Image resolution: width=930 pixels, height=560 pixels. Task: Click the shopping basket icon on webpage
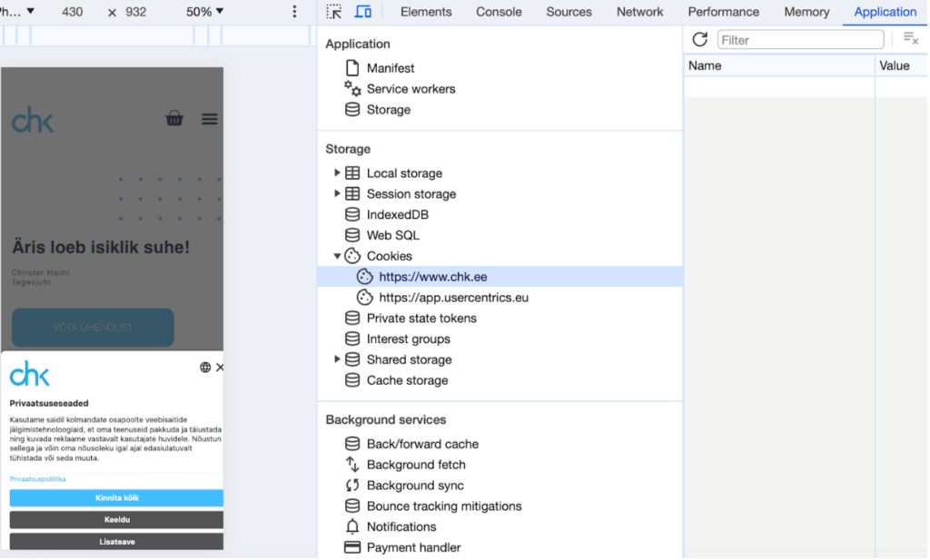click(x=173, y=119)
